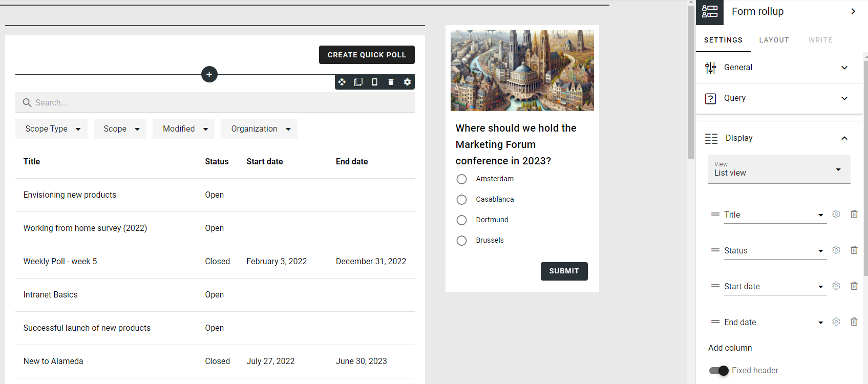
Task: Click the Start date column header
Action: coord(264,162)
